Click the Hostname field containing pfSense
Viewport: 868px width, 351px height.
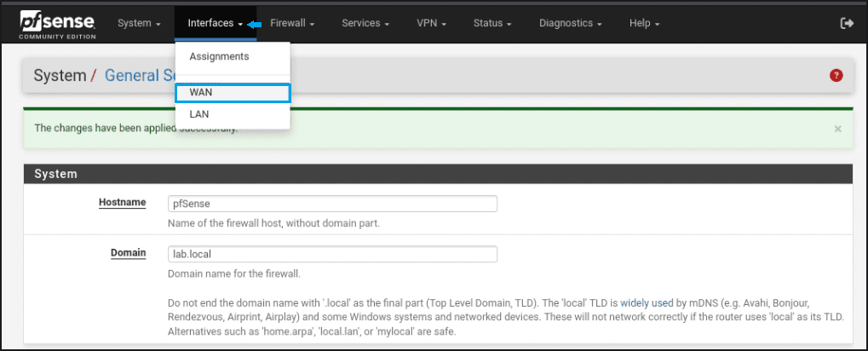pos(332,203)
